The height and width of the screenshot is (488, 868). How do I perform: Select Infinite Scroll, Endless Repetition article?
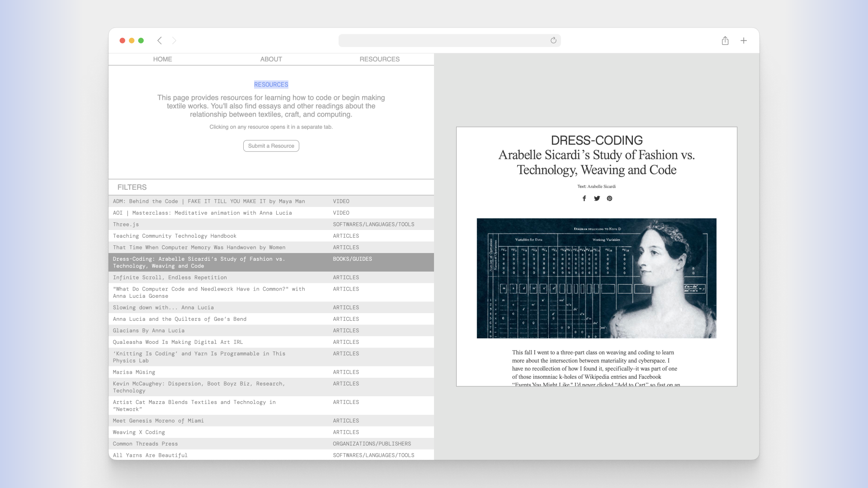(x=170, y=277)
